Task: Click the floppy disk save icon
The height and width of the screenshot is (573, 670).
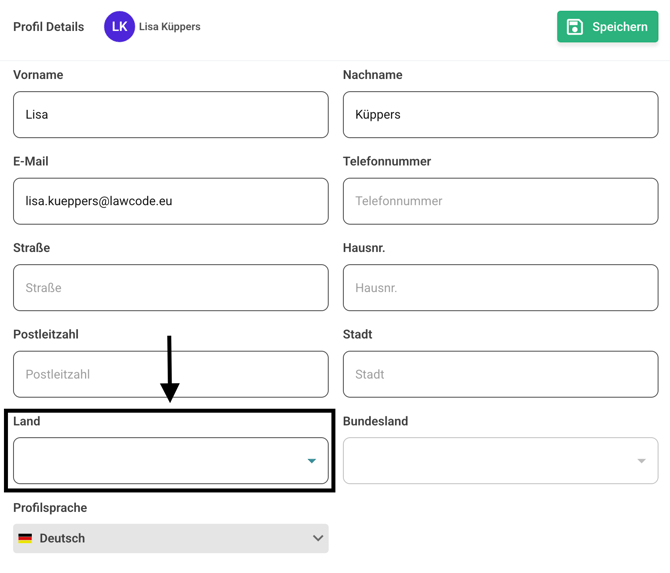Action: [575, 27]
